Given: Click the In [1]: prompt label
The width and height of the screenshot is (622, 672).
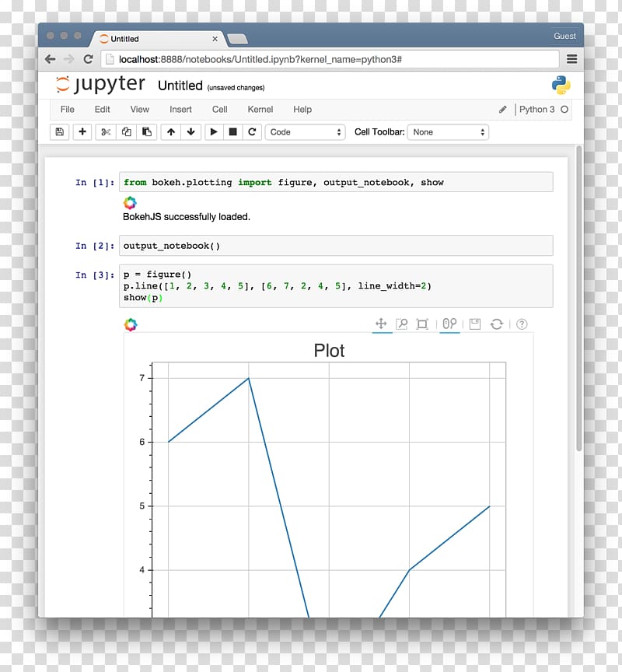Looking at the screenshot, I should click(95, 182).
